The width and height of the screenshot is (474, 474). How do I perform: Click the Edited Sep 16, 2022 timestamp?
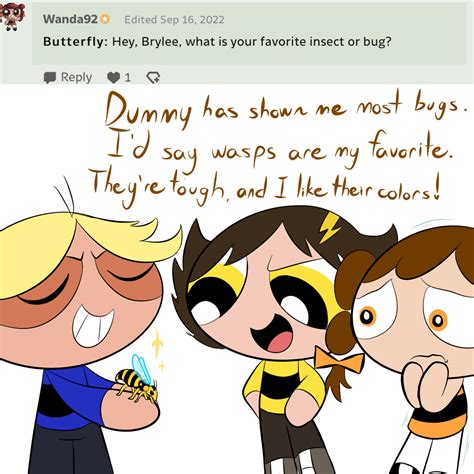(x=174, y=20)
